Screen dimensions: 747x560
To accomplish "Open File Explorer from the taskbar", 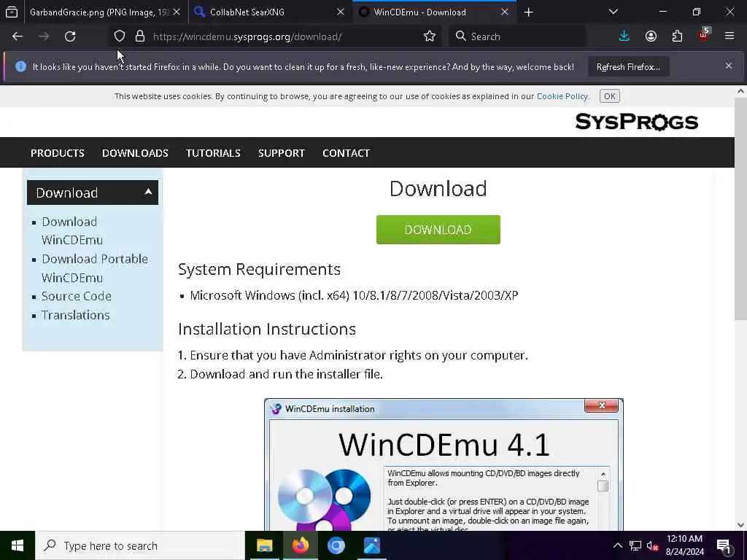I will click(264, 545).
